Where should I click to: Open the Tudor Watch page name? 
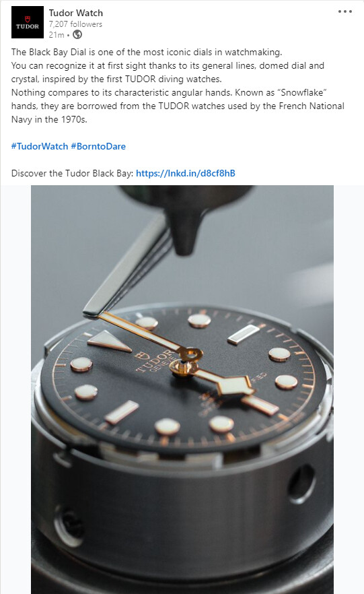pyautogui.click(x=75, y=13)
